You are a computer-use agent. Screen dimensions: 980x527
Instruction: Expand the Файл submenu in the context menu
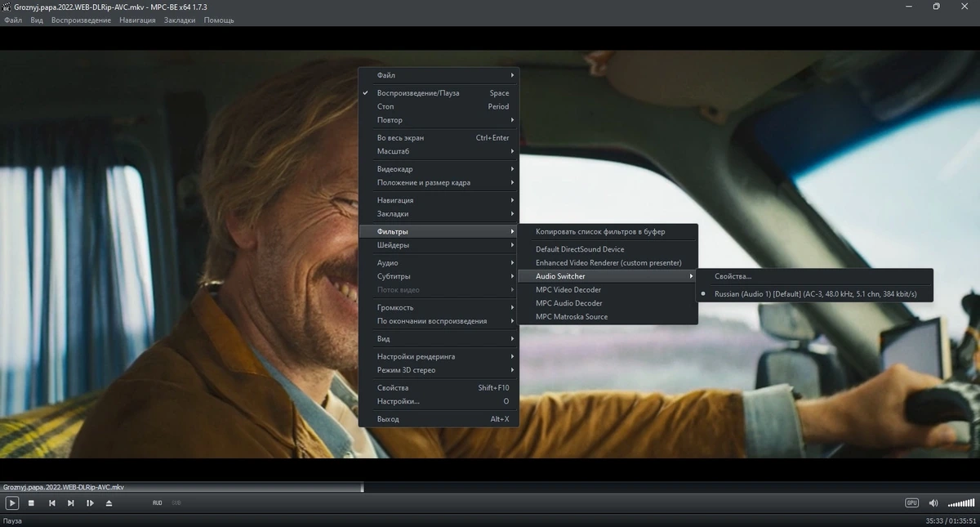pos(439,75)
